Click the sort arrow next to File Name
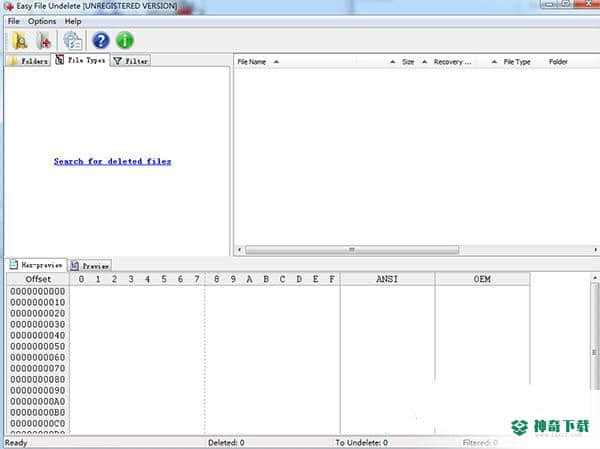This screenshot has width=600, height=449. [x=276, y=62]
